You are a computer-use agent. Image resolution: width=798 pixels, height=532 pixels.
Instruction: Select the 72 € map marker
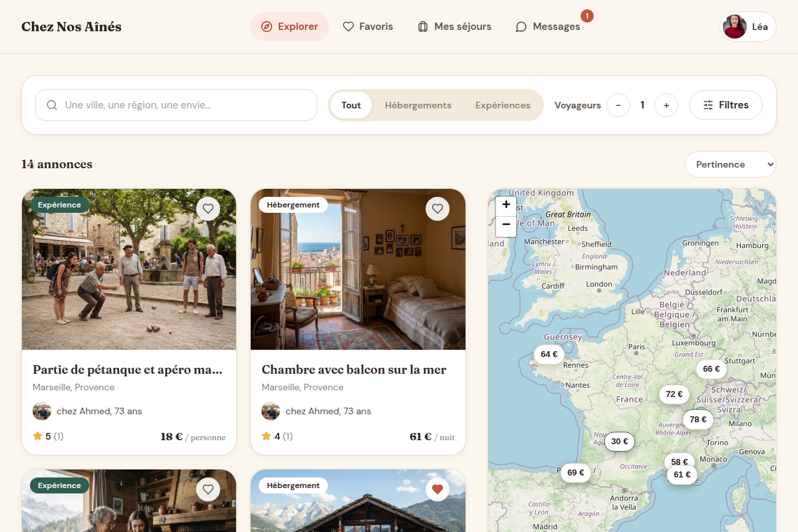coord(674,394)
